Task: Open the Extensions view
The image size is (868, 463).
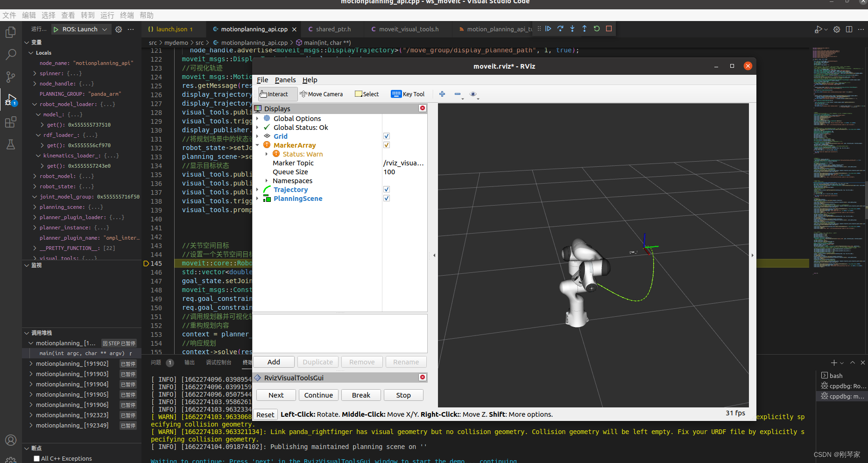Action: (x=10, y=122)
